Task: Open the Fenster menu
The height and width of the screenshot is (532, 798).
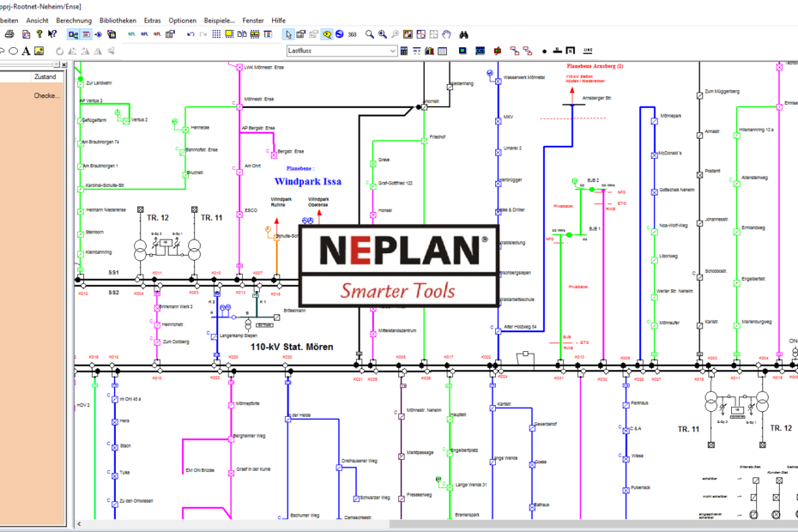Action: (x=253, y=21)
